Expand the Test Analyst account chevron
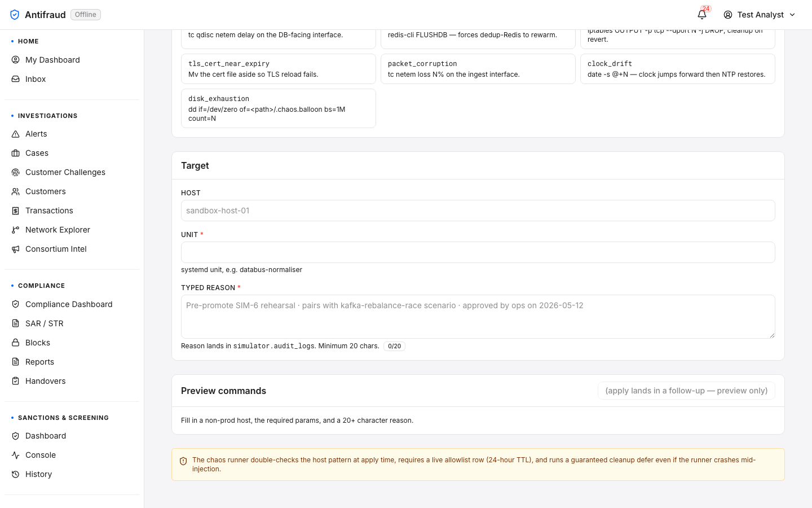The height and width of the screenshot is (508, 812). [x=792, y=15]
